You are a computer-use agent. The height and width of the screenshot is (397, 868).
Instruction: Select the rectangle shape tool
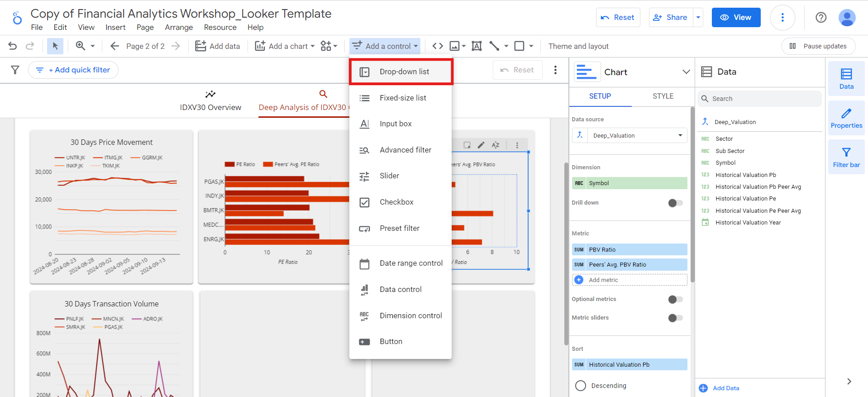pyautogui.click(x=520, y=46)
